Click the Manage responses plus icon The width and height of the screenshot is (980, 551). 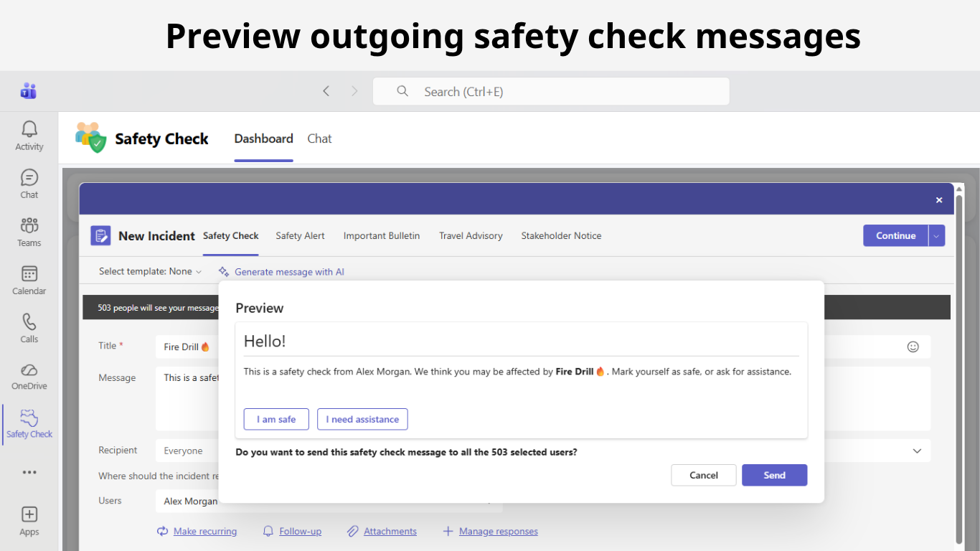click(448, 531)
